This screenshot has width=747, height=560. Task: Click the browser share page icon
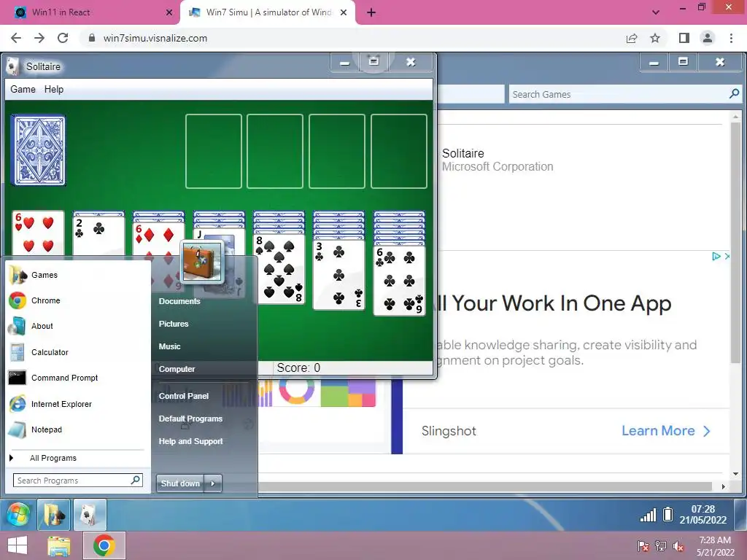[632, 38]
